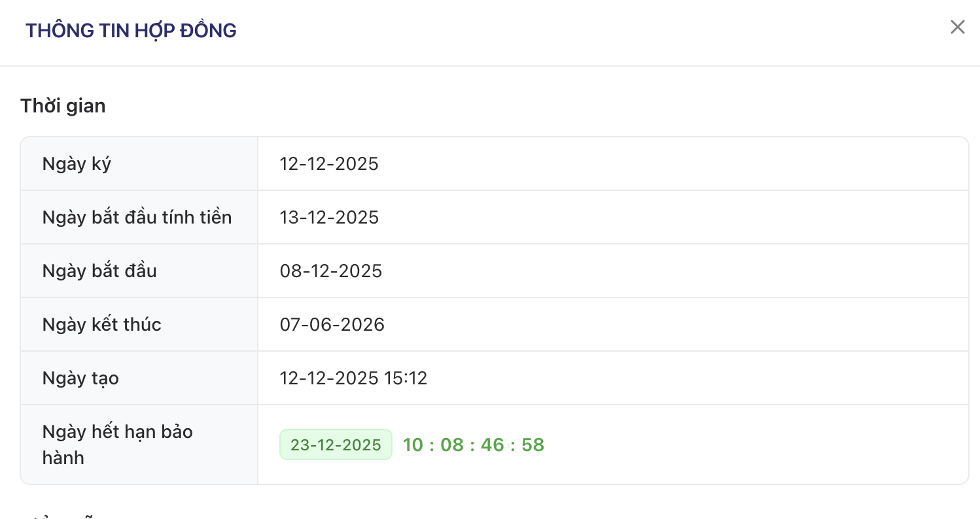Select the Ngày bắt đầu tính tiền label
Viewport: 980px width, 519px height.
[137, 217]
